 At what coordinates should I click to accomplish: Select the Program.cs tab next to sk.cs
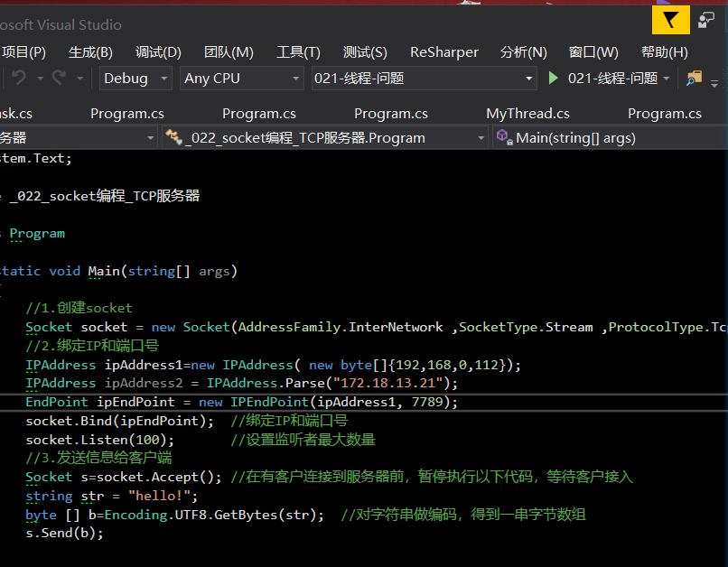pos(127,114)
